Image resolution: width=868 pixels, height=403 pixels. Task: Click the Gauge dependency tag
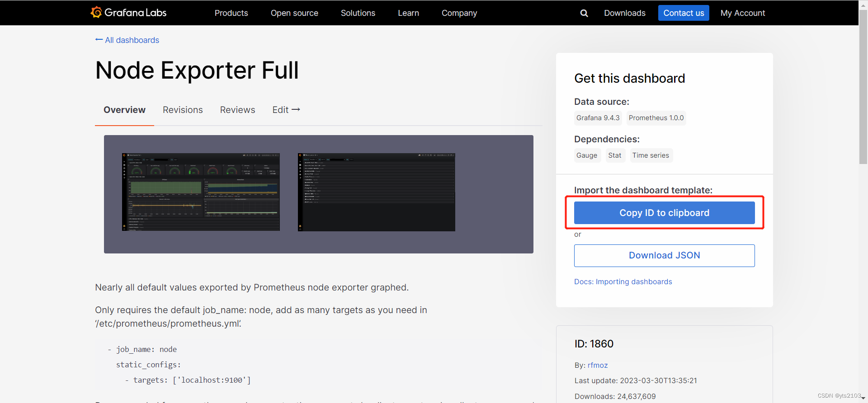(587, 155)
